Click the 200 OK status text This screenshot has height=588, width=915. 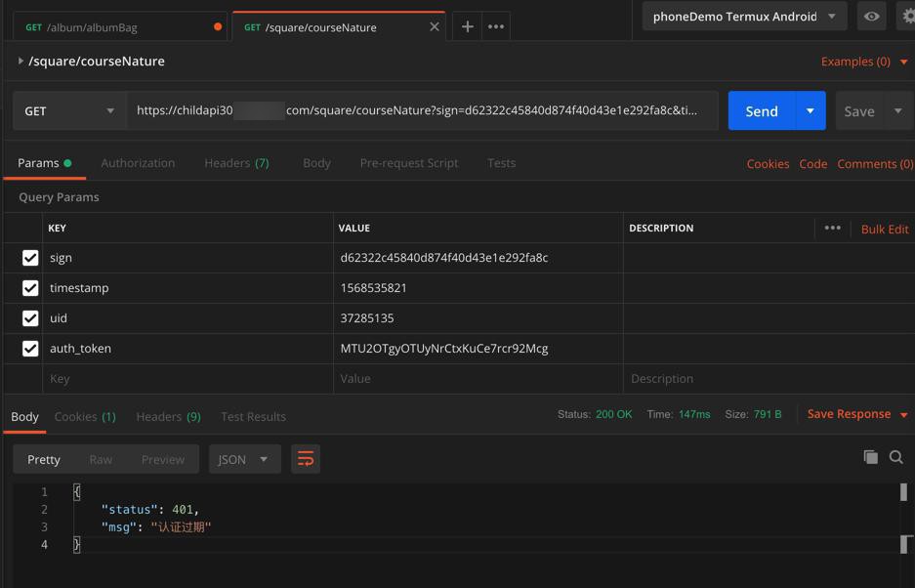[x=614, y=414]
